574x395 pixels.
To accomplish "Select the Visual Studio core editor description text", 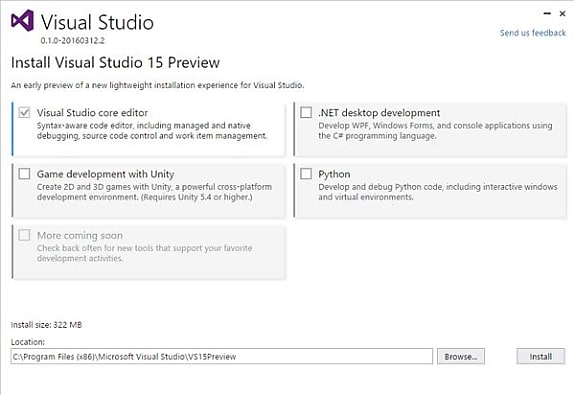I will 152,131.
